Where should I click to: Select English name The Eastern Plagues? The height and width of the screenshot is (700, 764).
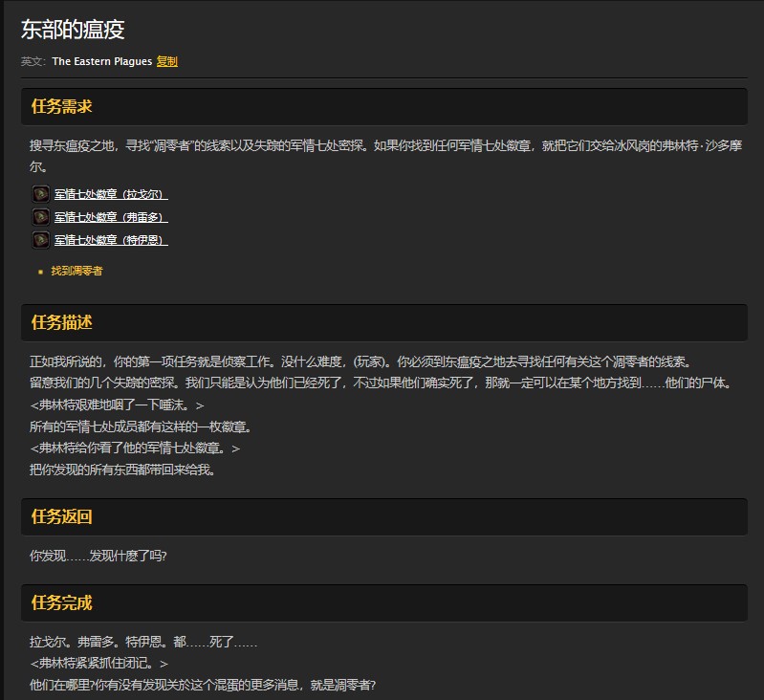[x=101, y=61]
